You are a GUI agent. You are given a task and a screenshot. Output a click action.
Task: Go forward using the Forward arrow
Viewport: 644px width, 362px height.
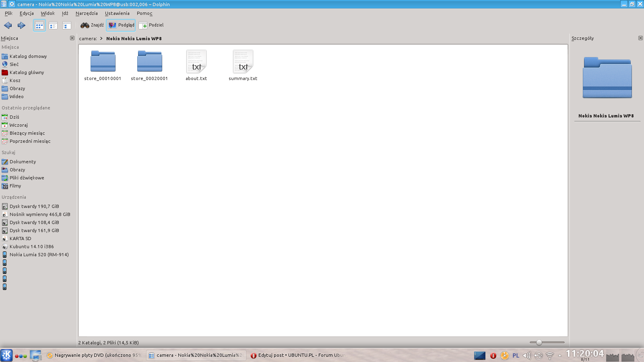tap(21, 25)
